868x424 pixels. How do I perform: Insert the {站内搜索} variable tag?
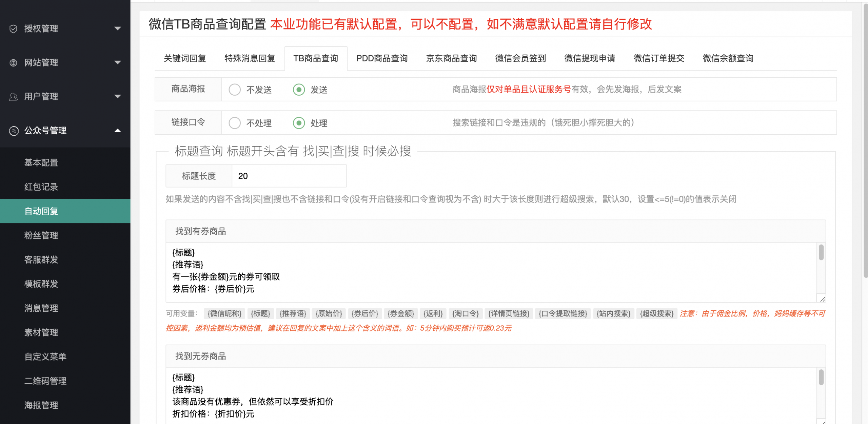613,313
